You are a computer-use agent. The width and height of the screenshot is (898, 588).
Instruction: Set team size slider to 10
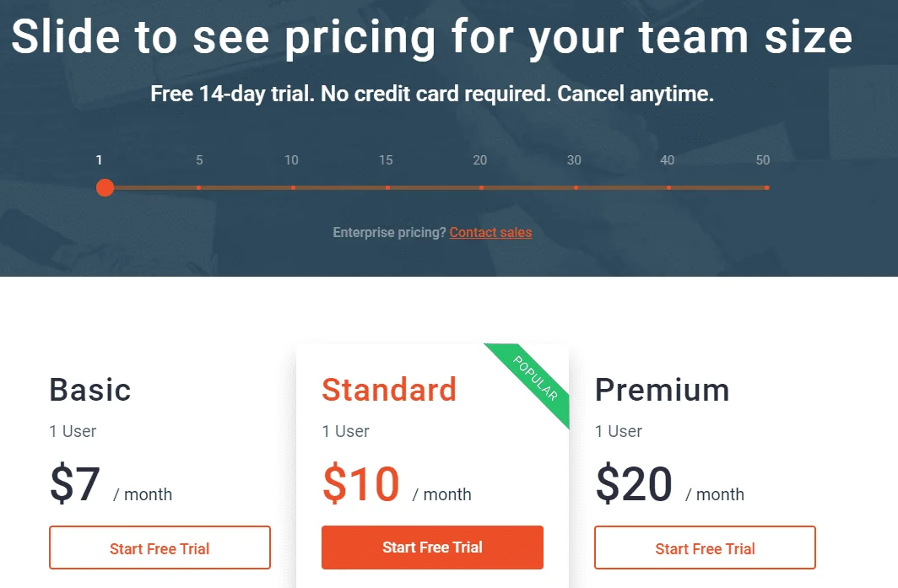pyautogui.click(x=293, y=187)
